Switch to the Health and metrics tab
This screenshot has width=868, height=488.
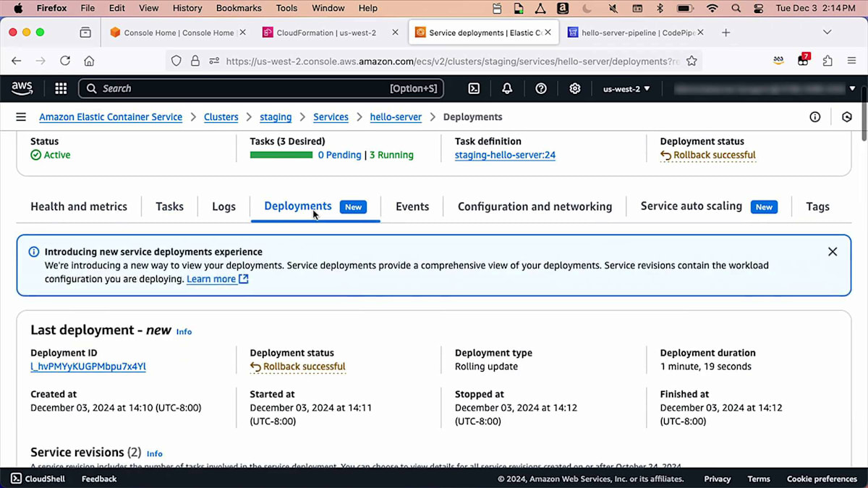coord(79,206)
